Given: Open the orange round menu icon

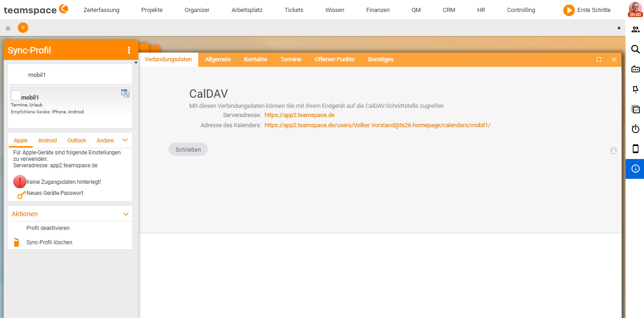Looking at the screenshot, I should [x=23, y=28].
